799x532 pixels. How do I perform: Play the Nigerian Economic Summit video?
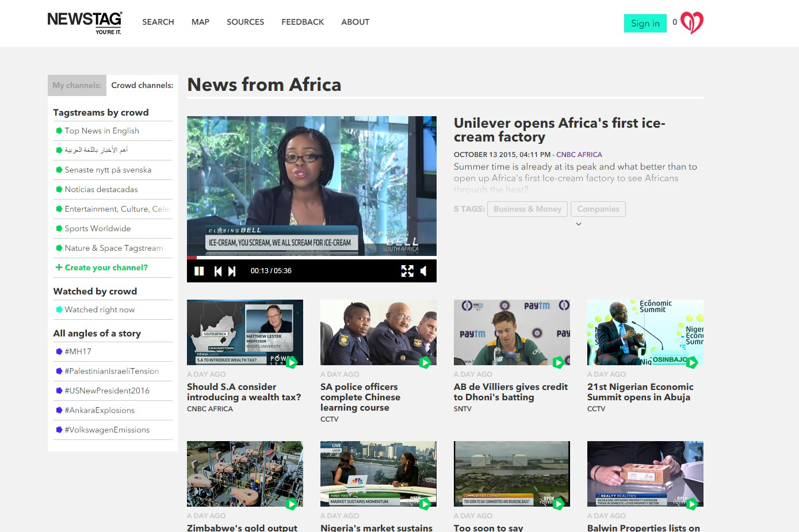tap(645, 332)
